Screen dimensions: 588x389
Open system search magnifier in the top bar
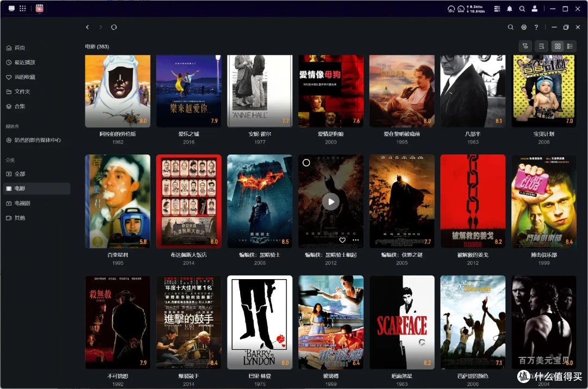[x=522, y=9]
